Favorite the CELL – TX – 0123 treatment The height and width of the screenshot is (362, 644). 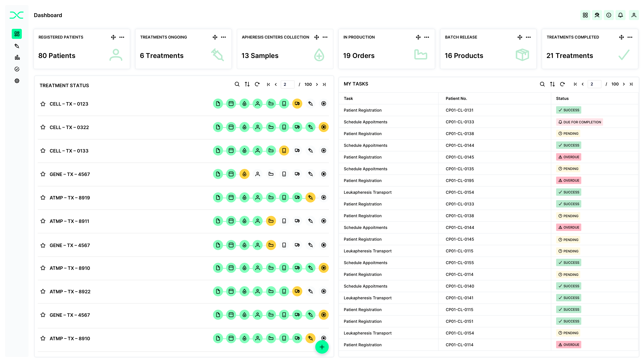[x=43, y=104]
